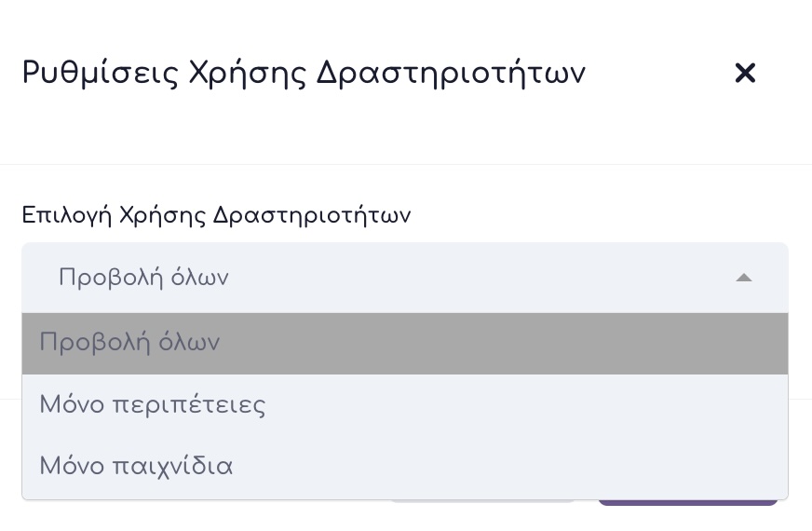This screenshot has height=531, width=812.
Task: Set activity usage to Μόνο περιπέτειες
Action: click(x=153, y=405)
